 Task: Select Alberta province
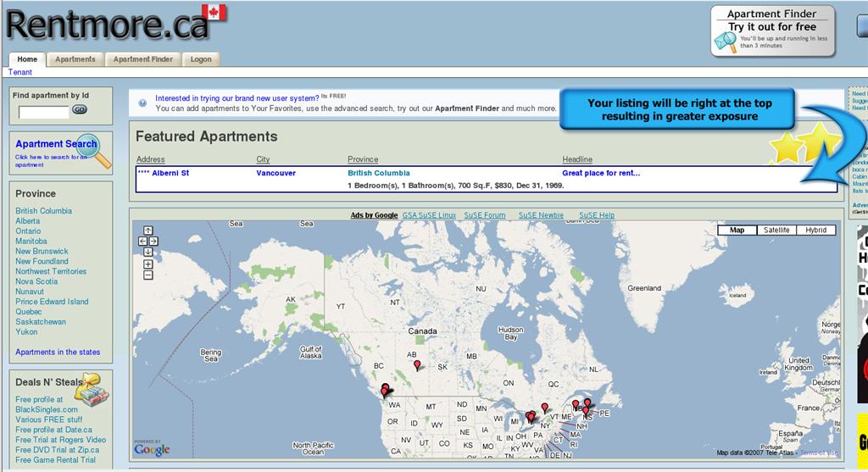(x=28, y=221)
